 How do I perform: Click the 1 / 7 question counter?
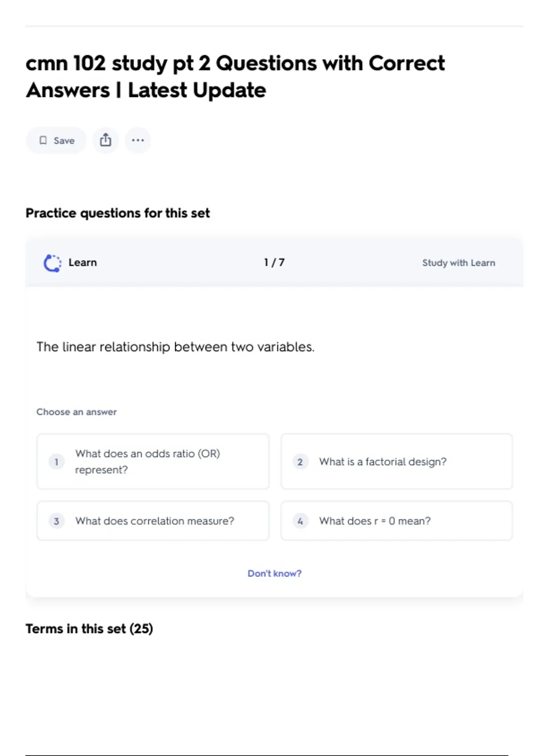pyautogui.click(x=274, y=262)
